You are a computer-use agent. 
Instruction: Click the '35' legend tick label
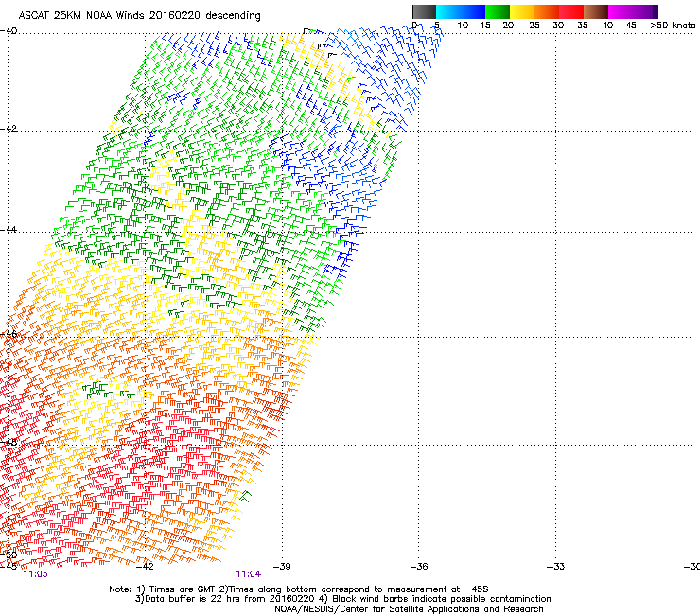point(583,26)
